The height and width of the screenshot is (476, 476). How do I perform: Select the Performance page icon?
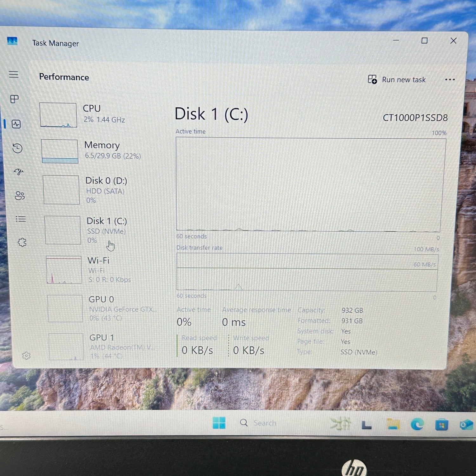(16, 124)
